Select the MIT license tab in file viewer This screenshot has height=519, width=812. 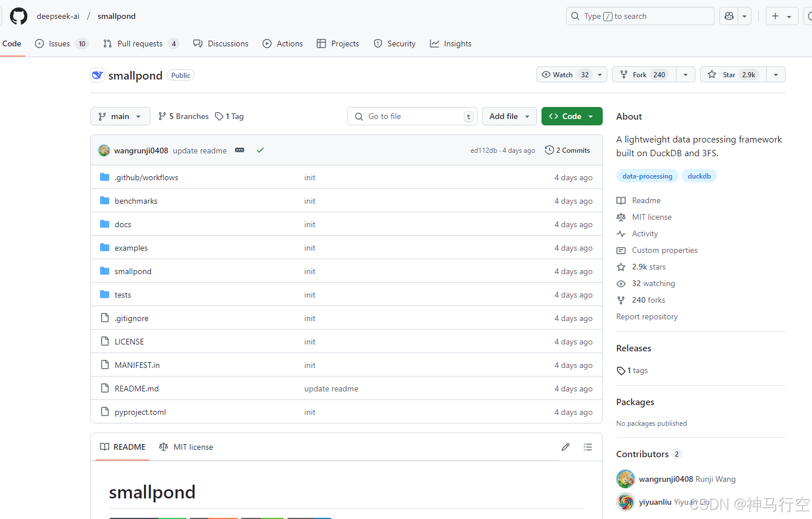[186, 447]
